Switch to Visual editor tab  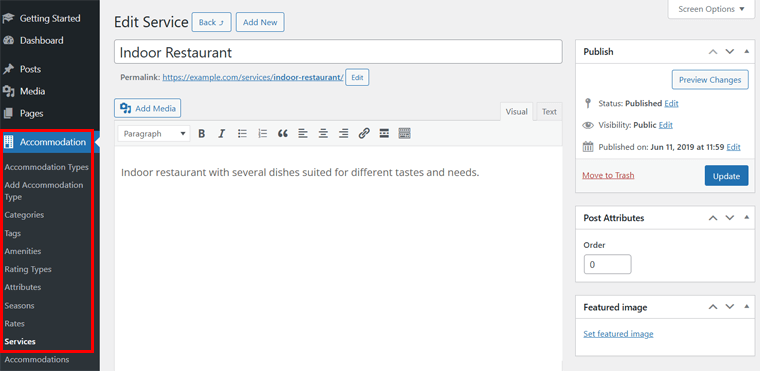pos(516,112)
